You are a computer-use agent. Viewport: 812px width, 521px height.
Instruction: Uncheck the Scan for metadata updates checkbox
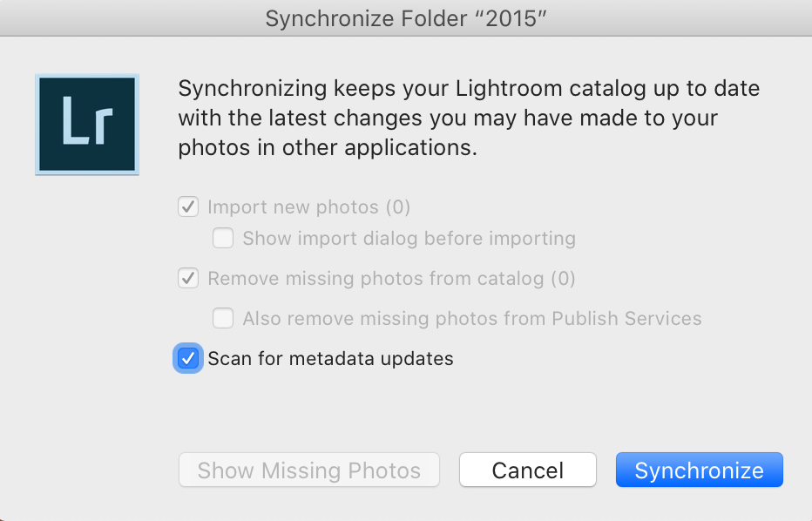[188, 358]
